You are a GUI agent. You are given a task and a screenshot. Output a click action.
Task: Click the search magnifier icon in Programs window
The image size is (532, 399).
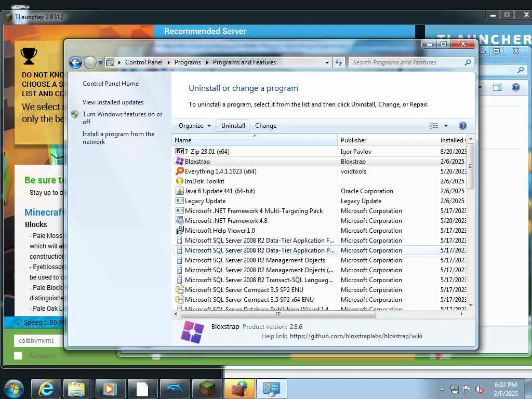pyautogui.click(x=468, y=62)
